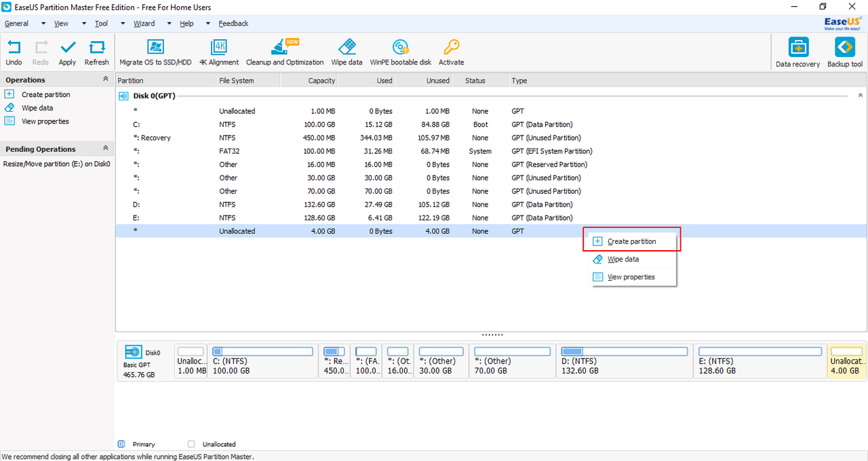This screenshot has height=461, width=868.
Task: Open the General menu
Action: (16, 23)
